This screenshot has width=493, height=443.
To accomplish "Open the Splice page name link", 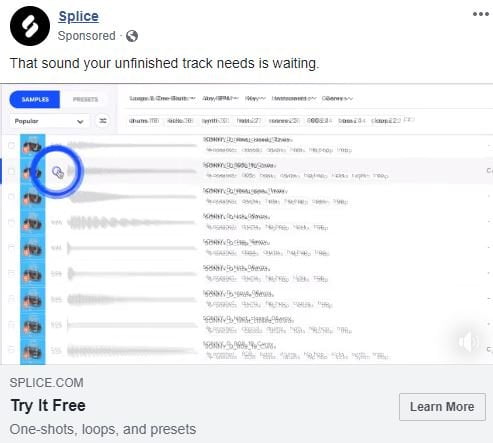I will click(78, 16).
